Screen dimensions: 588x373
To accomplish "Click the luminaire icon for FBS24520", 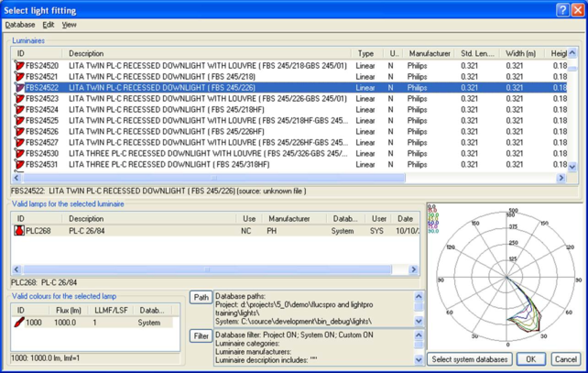I will [x=19, y=66].
